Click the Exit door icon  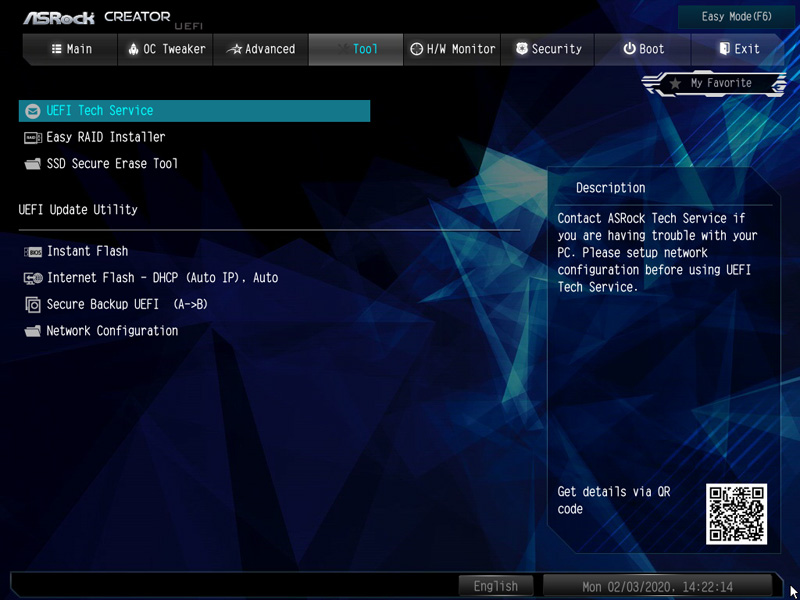pyautogui.click(x=724, y=48)
